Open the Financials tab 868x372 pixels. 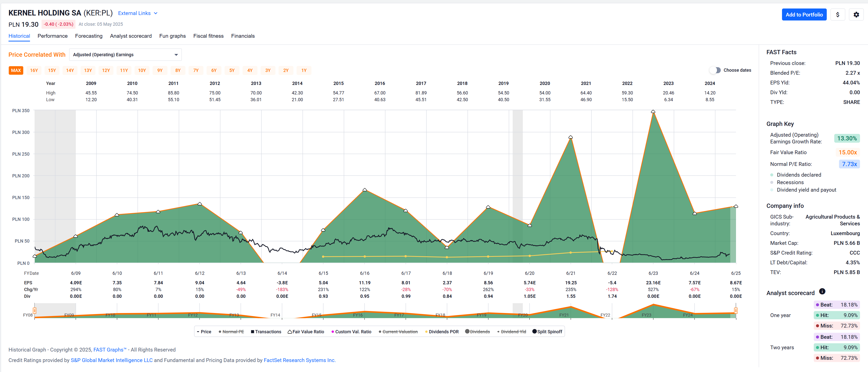[242, 36]
